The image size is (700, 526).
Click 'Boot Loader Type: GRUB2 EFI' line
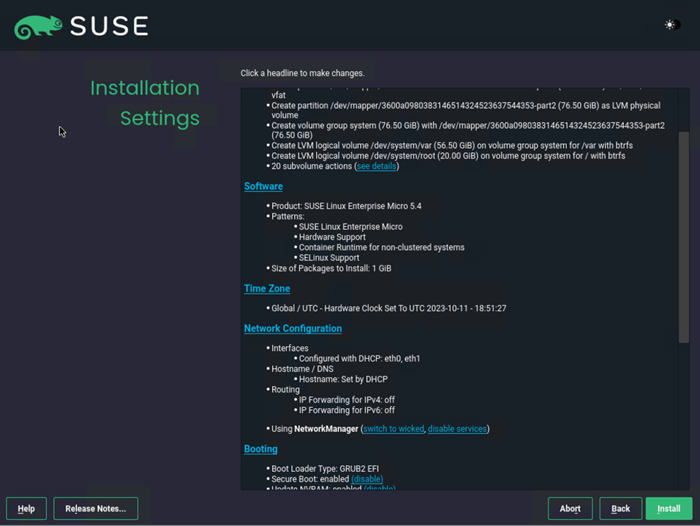pos(325,468)
